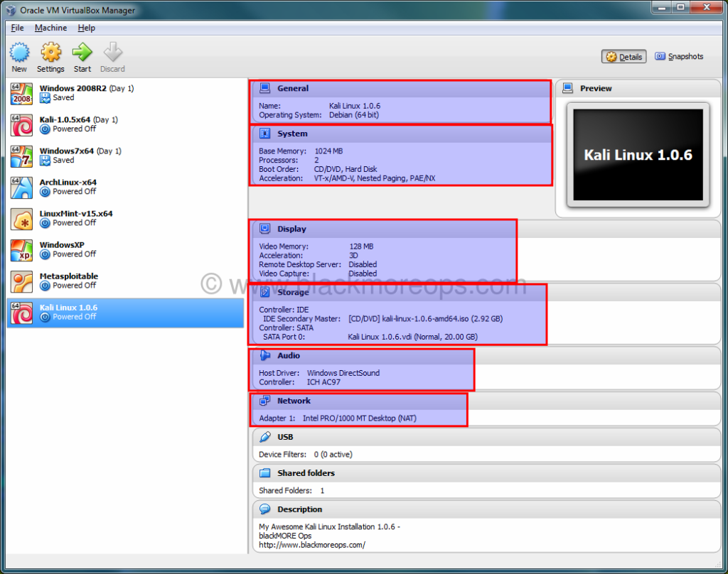Click the kali-linux-1.0.6-amd64.iso entry
Image resolution: width=728 pixels, height=574 pixels.
point(425,319)
